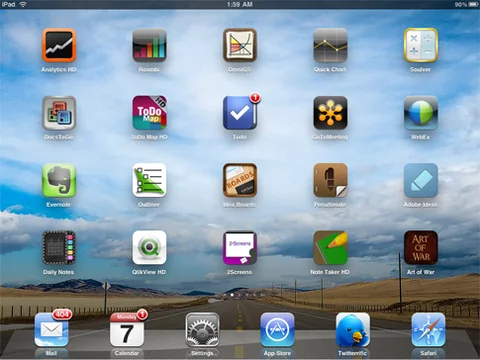Open ToDo Map HD
This screenshot has width=480, height=360.
pyautogui.click(x=149, y=113)
